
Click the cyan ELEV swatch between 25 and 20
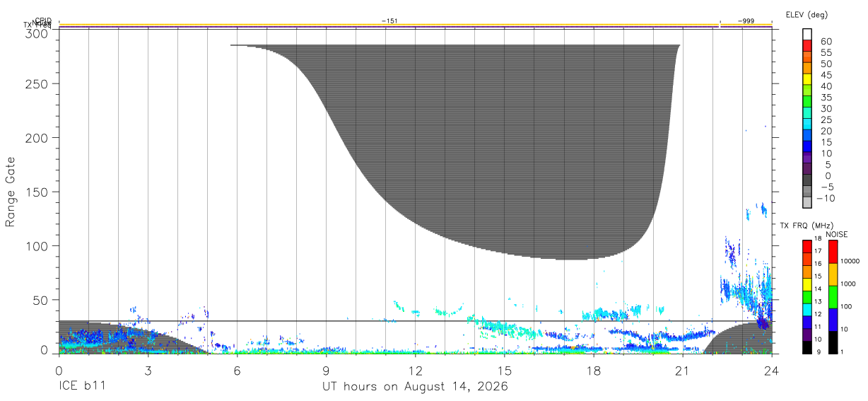808,124
